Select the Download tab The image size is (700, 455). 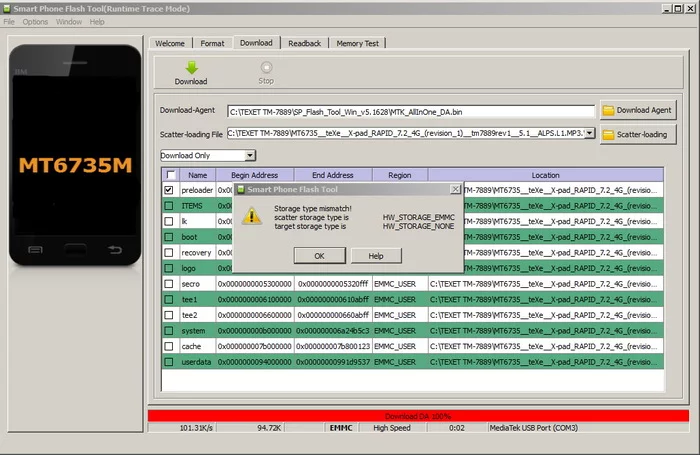[256, 43]
